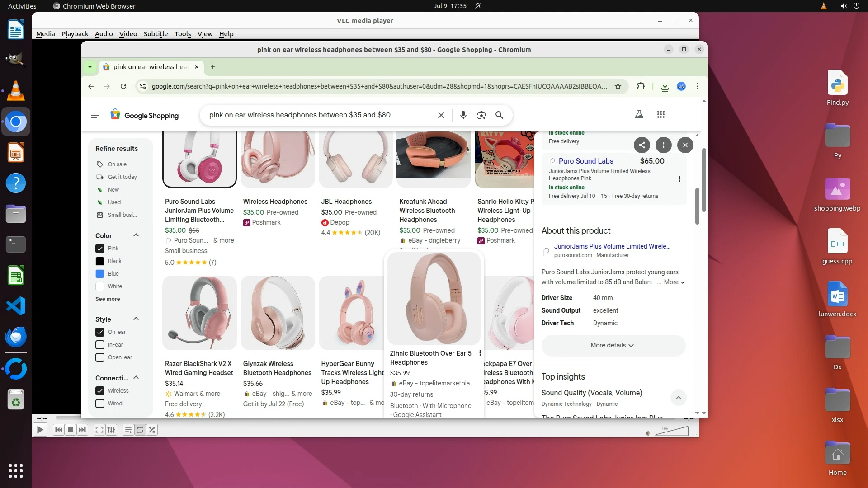Click the Google apps grid icon
868x488 pixels.
[x=660, y=115]
